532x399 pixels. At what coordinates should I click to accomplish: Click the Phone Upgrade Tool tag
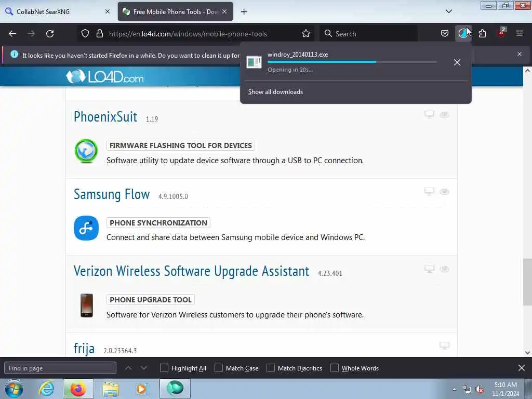point(151,300)
